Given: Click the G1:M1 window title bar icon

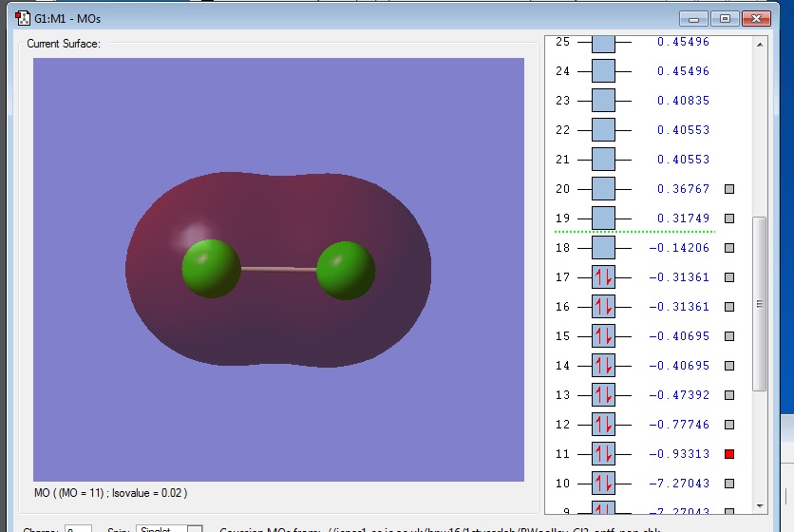Looking at the screenshot, I should [23, 17].
